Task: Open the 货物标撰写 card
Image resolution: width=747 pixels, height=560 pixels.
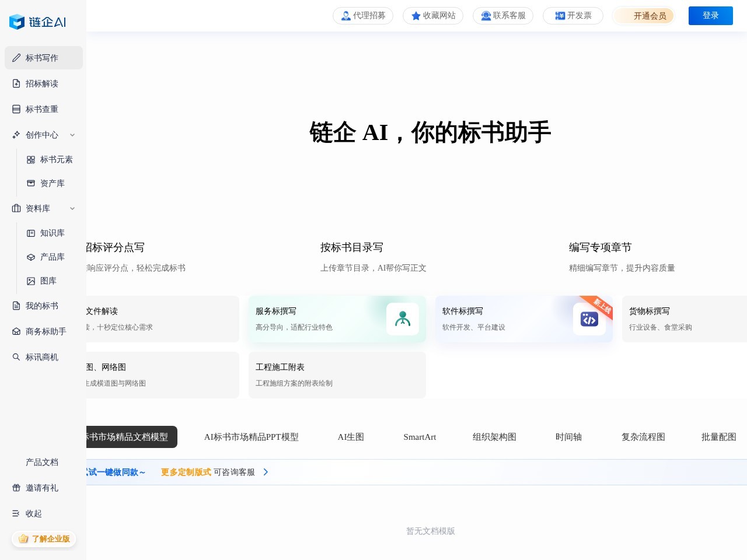Action: pyautogui.click(x=685, y=319)
